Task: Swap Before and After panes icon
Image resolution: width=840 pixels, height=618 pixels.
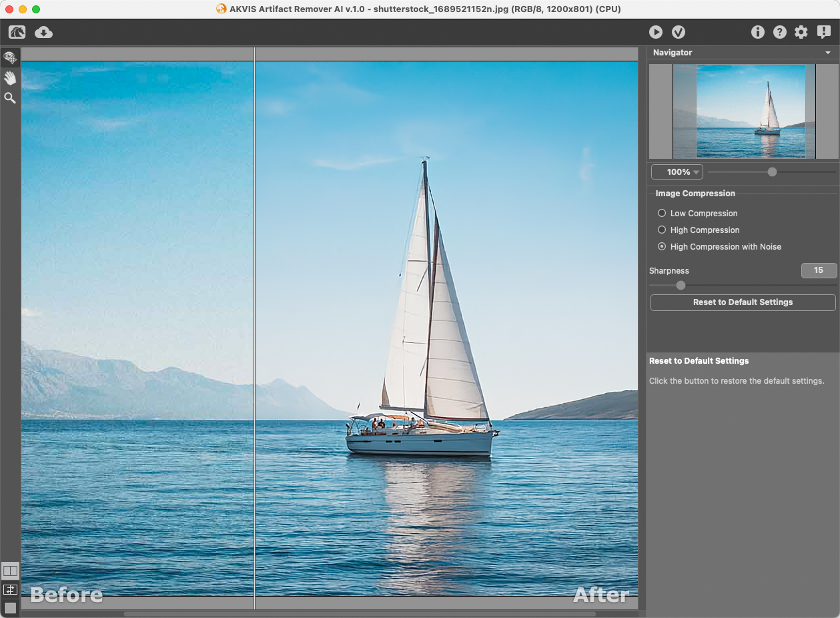Action: (x=10, y=589)
